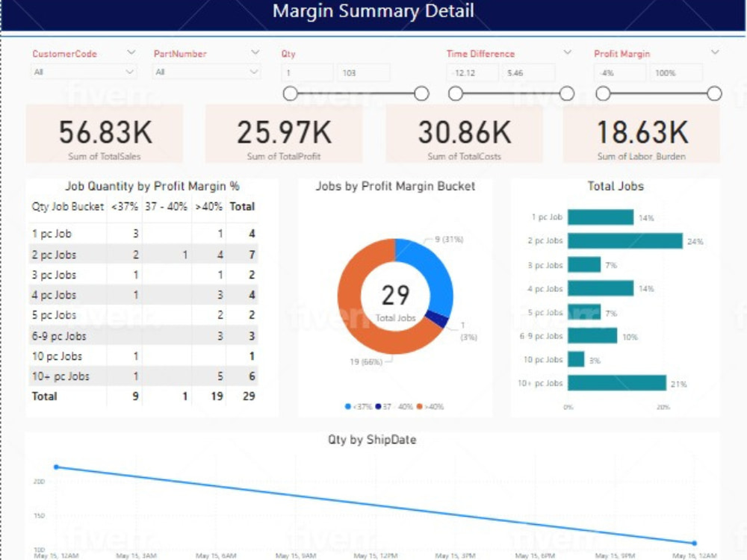Select the '10 pc Jobs' table row label
This screenshot has width=747, height=560.
tap(57, 356)
